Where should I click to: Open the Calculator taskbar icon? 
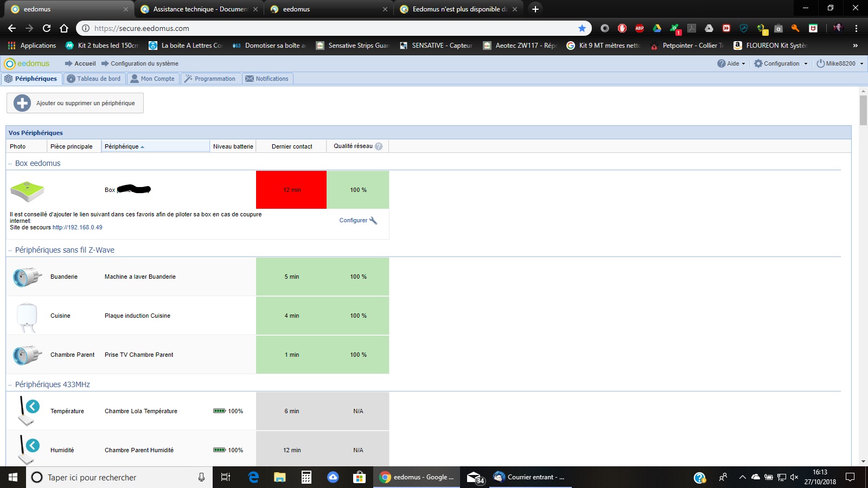[307, 477]
